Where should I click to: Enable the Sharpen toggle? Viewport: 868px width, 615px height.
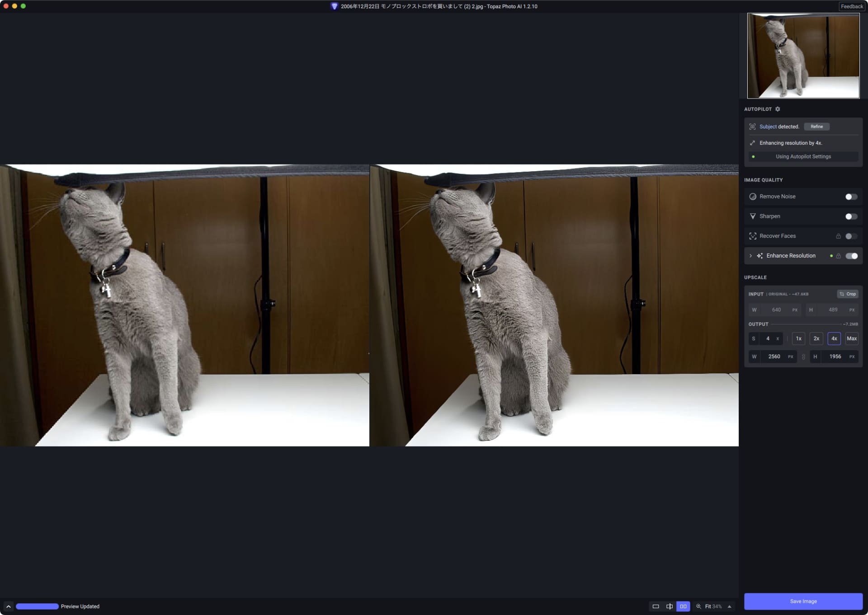coord(852,216)
